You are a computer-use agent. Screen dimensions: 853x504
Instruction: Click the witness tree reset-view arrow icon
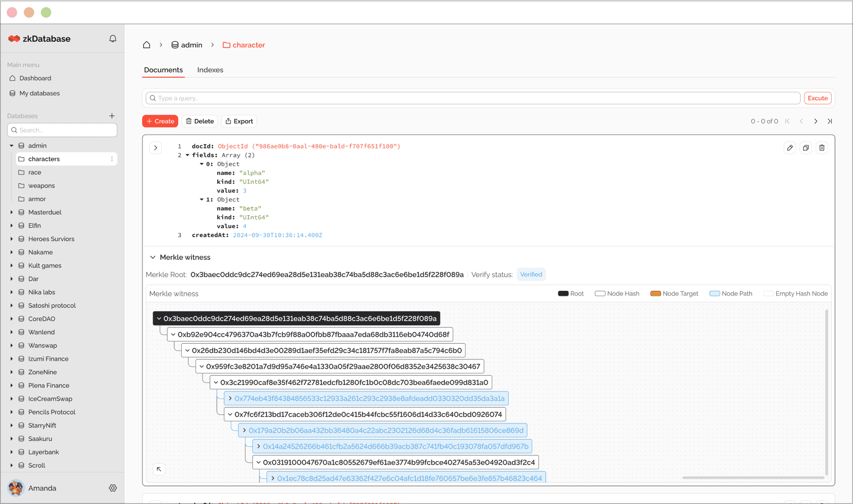tap(159, 469)
